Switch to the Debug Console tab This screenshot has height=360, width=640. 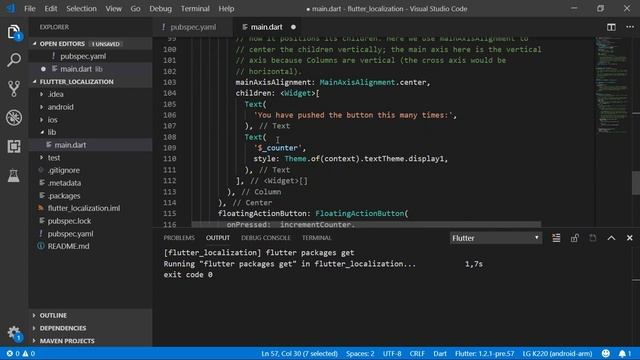click(x=266, y=238)
